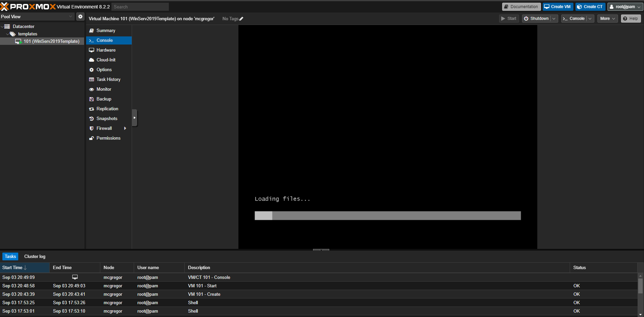
Task: Click the Documentation button
Action: [521, 7]
